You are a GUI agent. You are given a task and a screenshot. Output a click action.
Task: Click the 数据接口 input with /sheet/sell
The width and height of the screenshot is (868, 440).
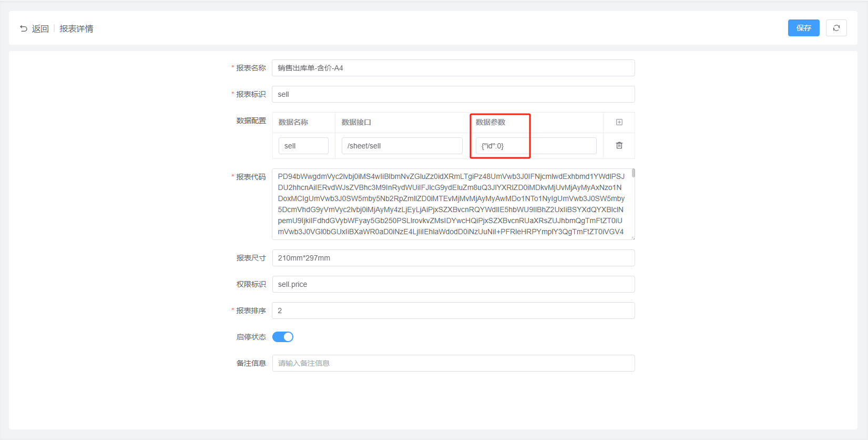click(402, 146)
